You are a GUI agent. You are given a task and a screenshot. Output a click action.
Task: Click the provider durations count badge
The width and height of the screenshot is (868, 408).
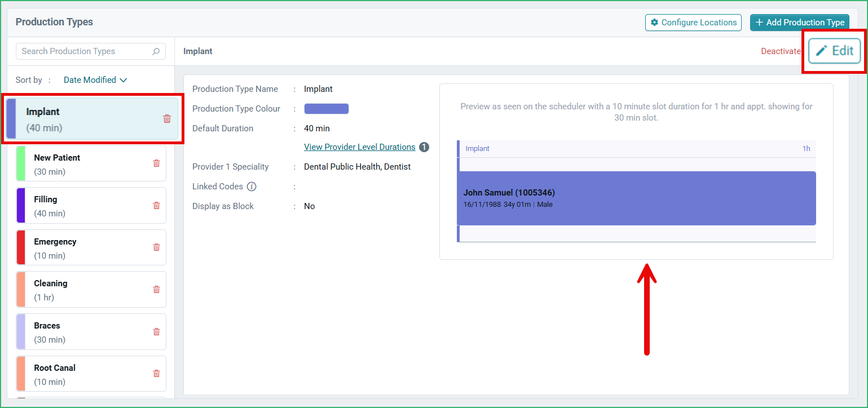tap(424, 147)
